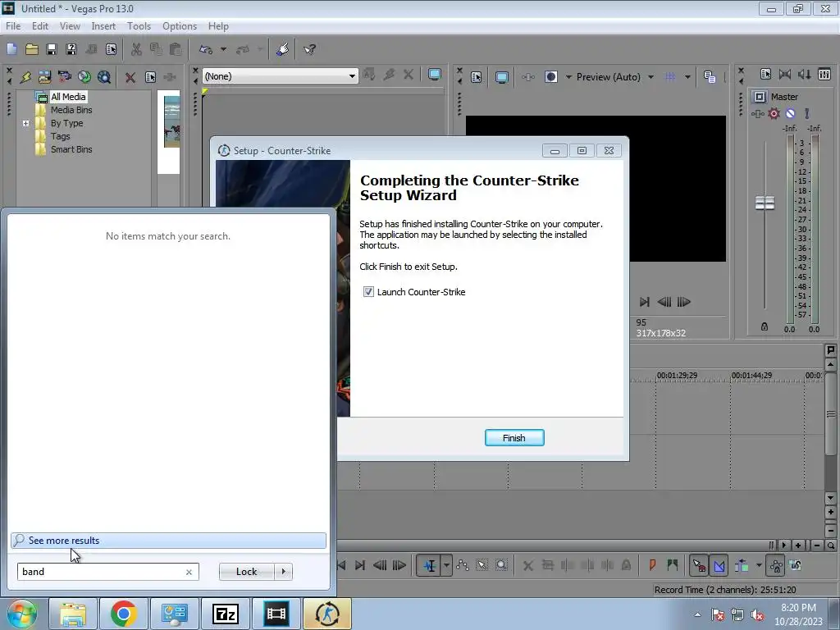
Task: Toggle Enable Snapping magnet button on timeline
Action: pos(699,565)
